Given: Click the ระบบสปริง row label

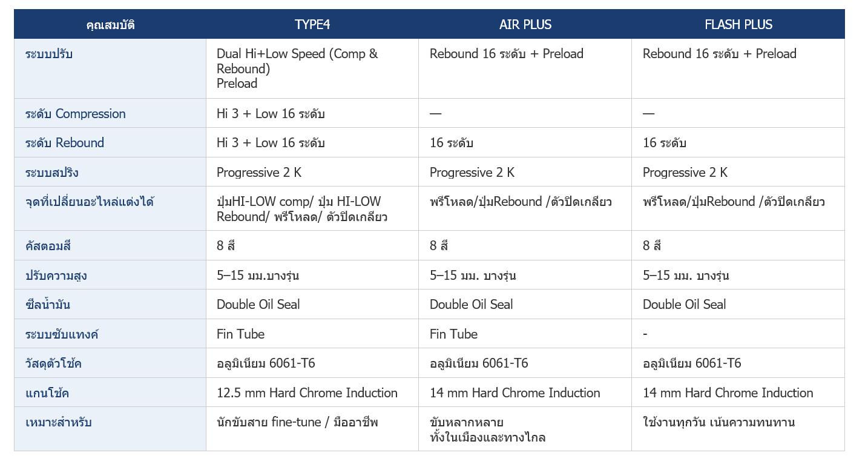Looking at the screenshot, I should [x=52, y=173].
